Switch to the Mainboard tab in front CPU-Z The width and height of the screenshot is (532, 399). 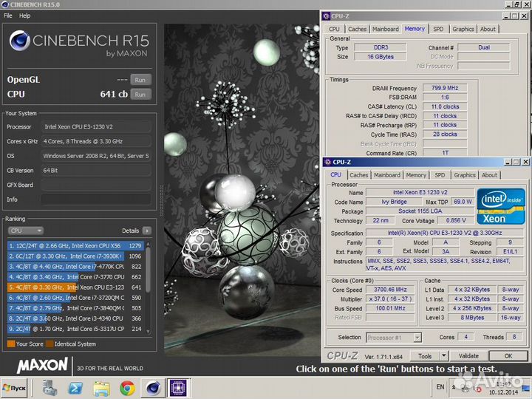tap(386, 175)
